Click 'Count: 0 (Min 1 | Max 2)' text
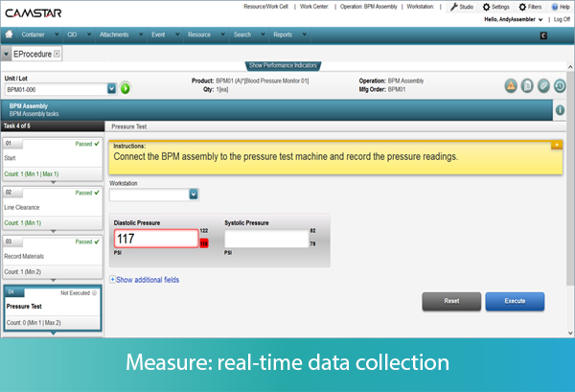This screenshot has width=575, height=392. (34, 323)
